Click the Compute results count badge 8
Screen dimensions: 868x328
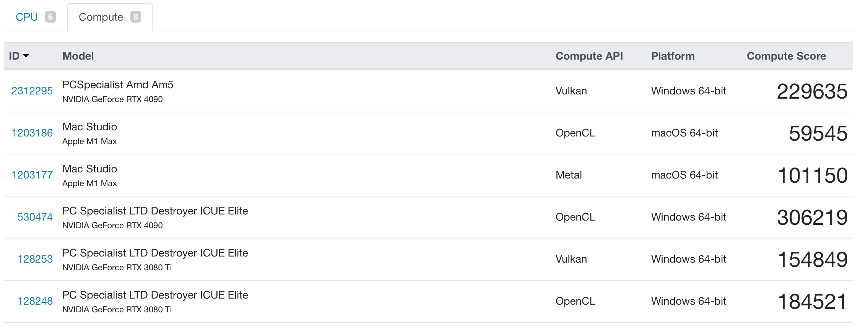(136, 17)
